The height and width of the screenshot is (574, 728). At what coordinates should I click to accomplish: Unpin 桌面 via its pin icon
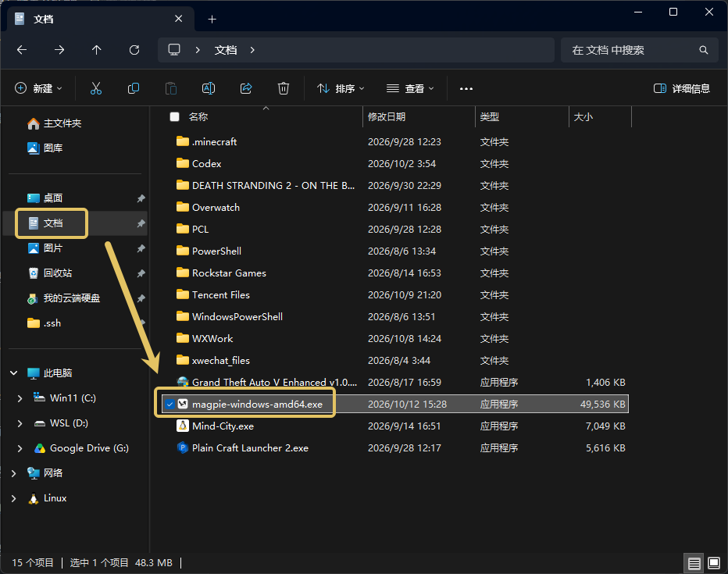pos(141,198)
